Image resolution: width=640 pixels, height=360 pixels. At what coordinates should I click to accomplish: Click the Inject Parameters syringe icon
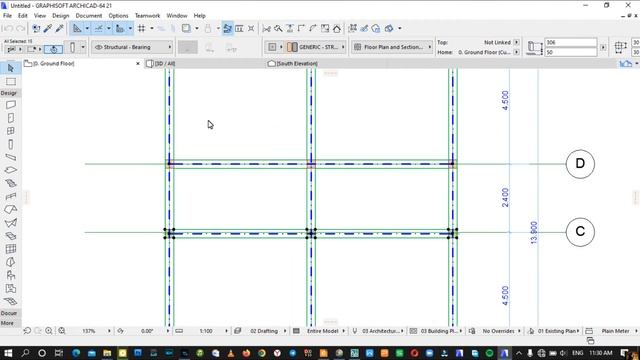click(x=60, y=29)
